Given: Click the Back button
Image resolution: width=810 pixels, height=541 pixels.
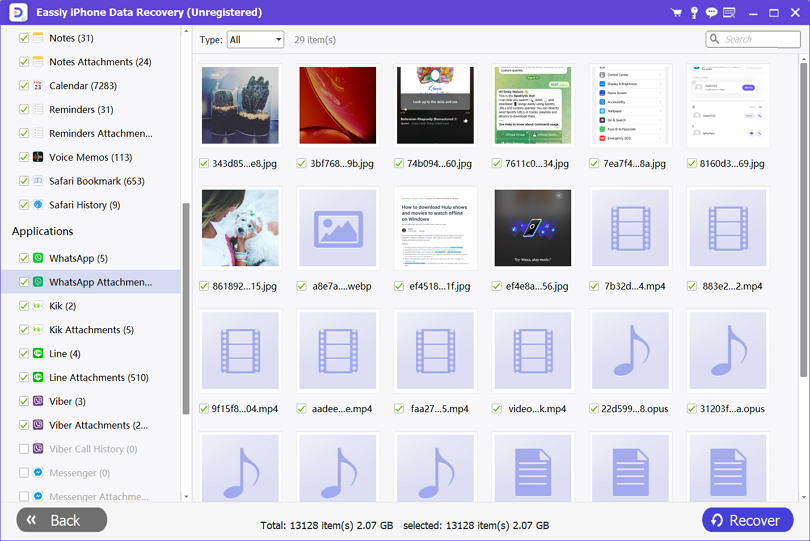Looking at the screenshot, I should point(61,520).
